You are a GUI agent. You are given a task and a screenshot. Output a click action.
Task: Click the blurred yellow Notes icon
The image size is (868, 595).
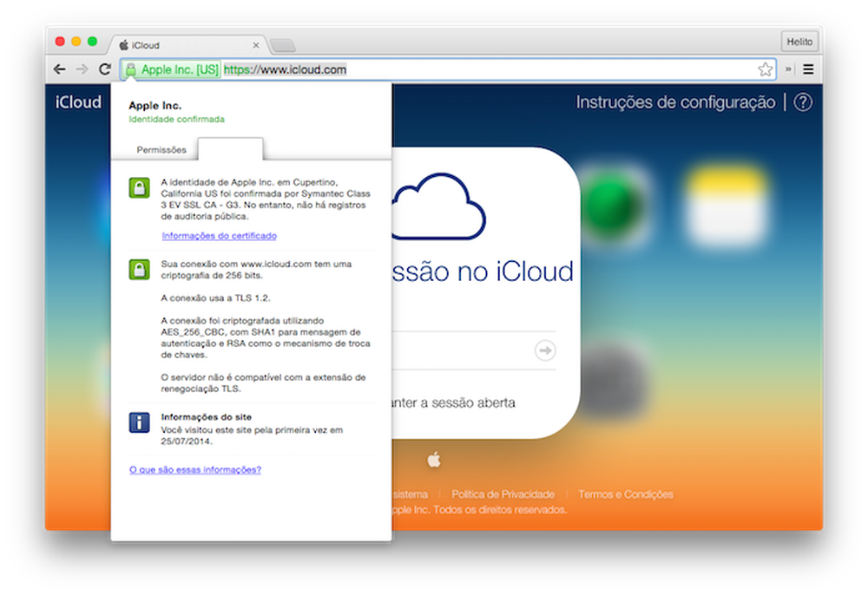pyautogui.click(x=726, y=206)
